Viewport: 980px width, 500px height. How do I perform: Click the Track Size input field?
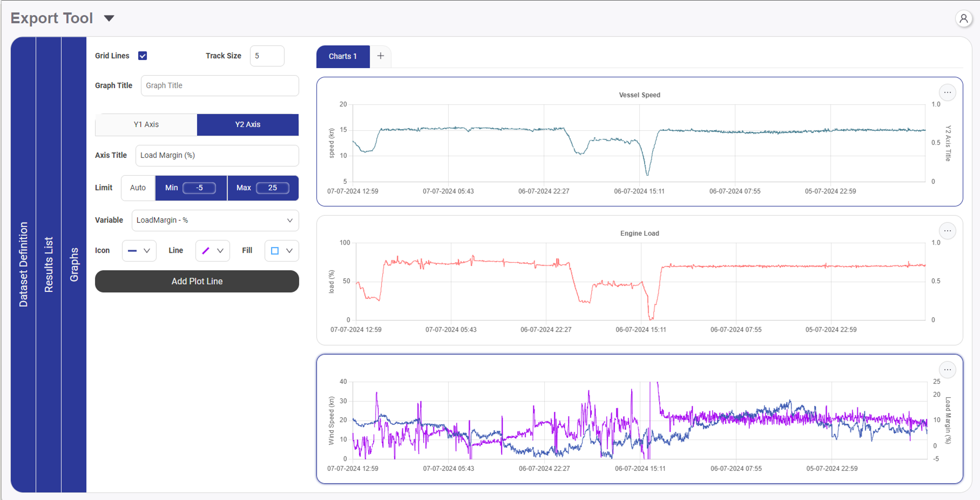point(267,56)
